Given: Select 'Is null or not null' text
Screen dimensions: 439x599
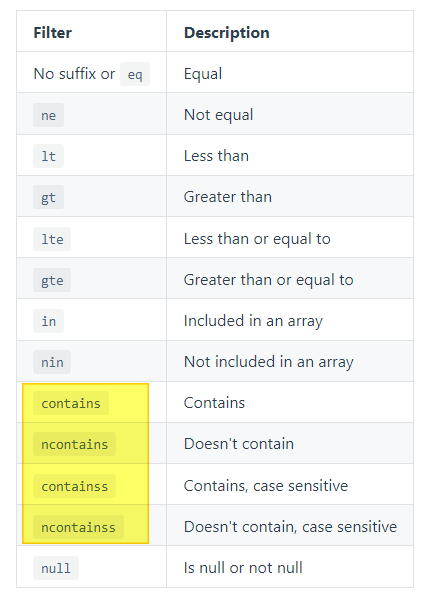Looking at the screenshot, I should coord(243,568).
